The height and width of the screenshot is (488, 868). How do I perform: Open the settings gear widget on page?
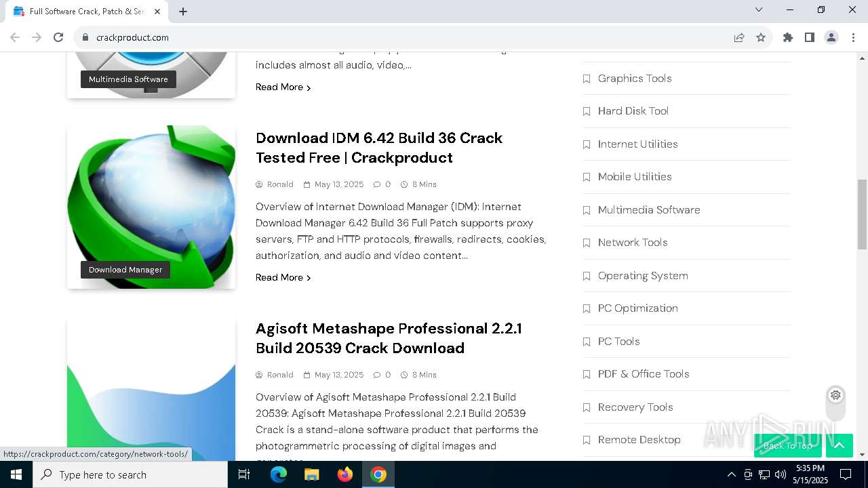(835, 395)
